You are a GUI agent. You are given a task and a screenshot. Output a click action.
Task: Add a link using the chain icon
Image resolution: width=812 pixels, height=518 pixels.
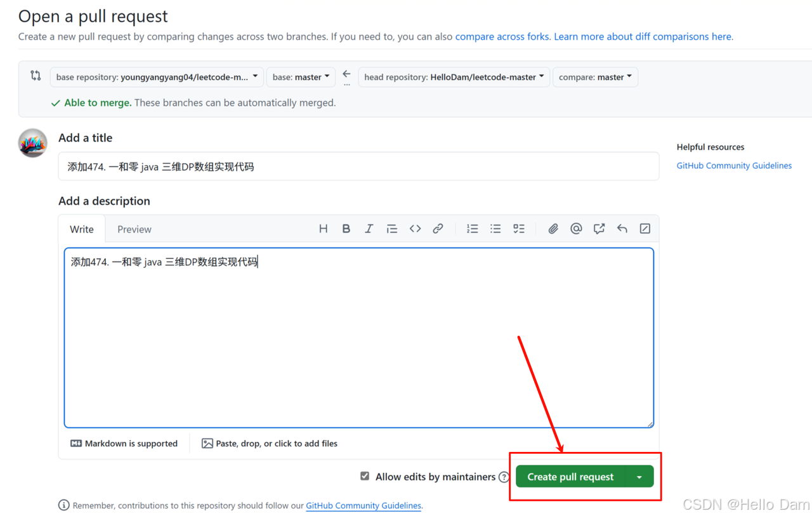click(438, 229)
